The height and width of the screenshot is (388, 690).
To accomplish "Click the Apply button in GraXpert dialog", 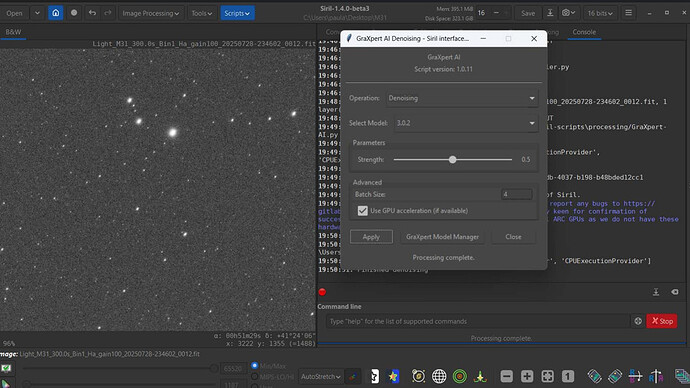I will point(371,237).
